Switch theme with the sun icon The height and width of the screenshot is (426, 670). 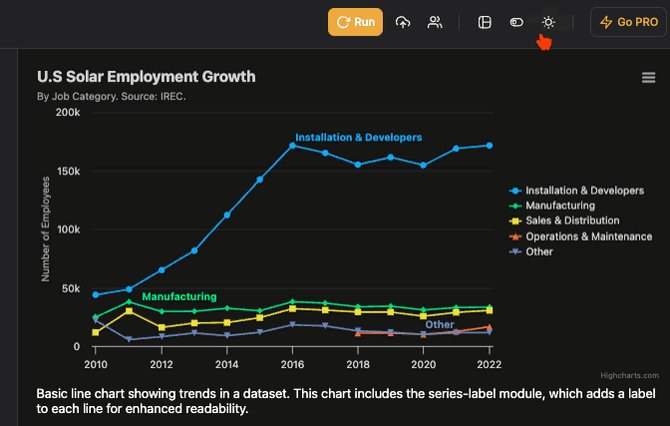[548, 22]
